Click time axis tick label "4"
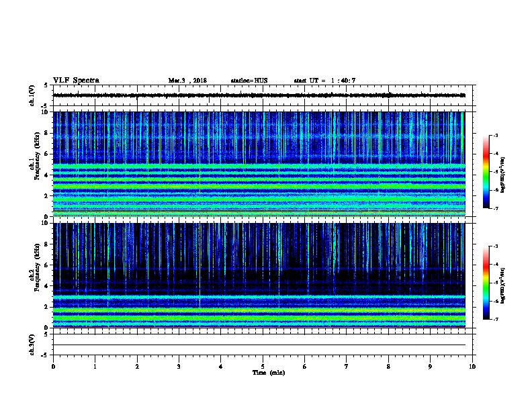The image size is (532, 411). point(221,367)
